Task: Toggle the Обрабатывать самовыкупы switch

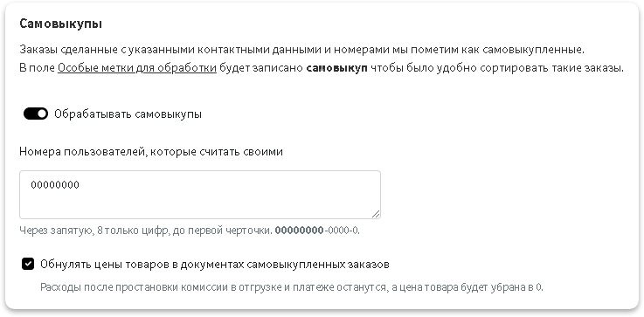Action: coord(36,114)
